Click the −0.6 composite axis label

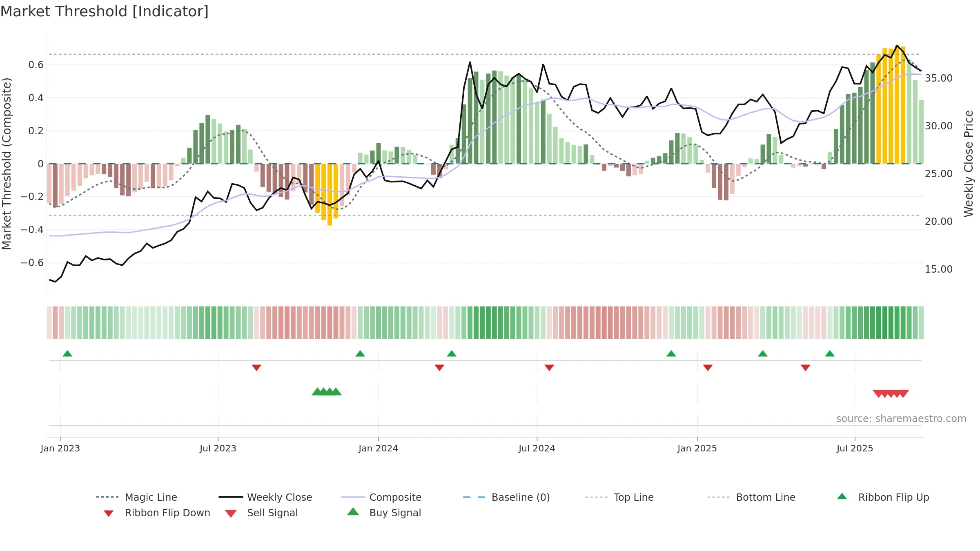tap(32, 262)
